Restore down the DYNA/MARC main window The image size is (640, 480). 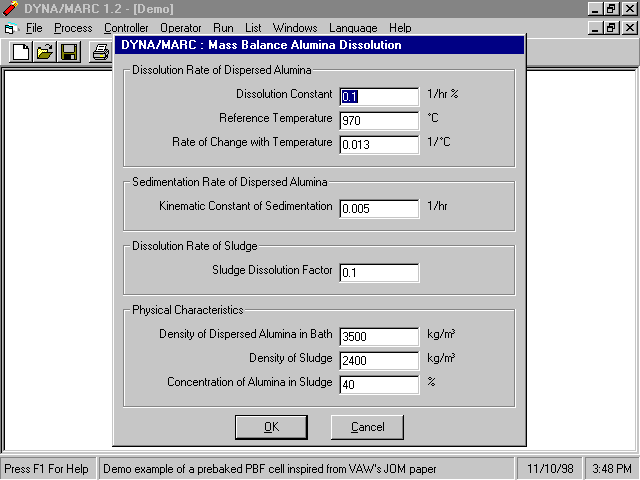[x=611, y=9]
